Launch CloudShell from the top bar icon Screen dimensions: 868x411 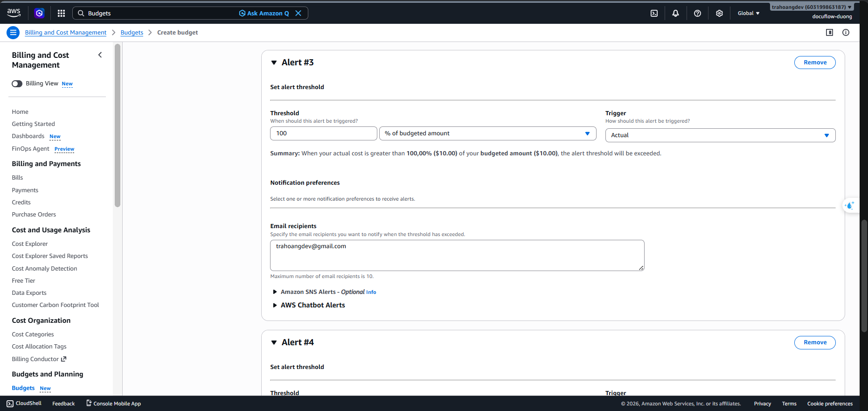[654, 13]
